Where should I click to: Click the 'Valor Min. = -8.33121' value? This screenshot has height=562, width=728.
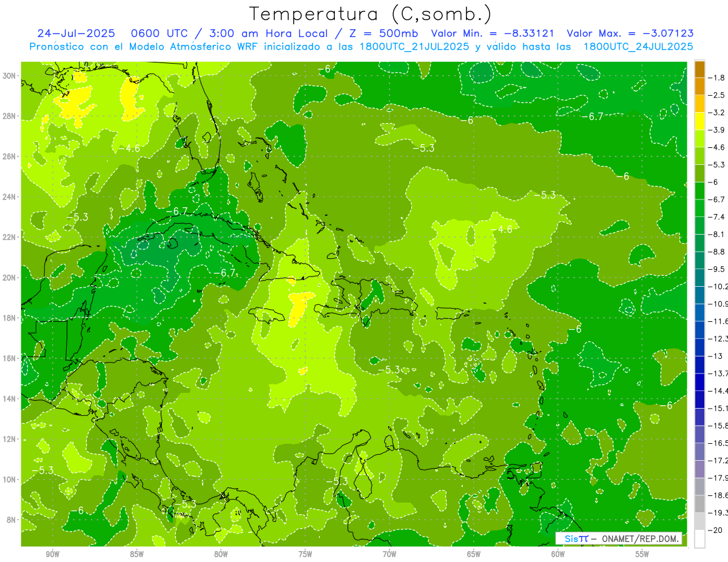coord(492,33)
